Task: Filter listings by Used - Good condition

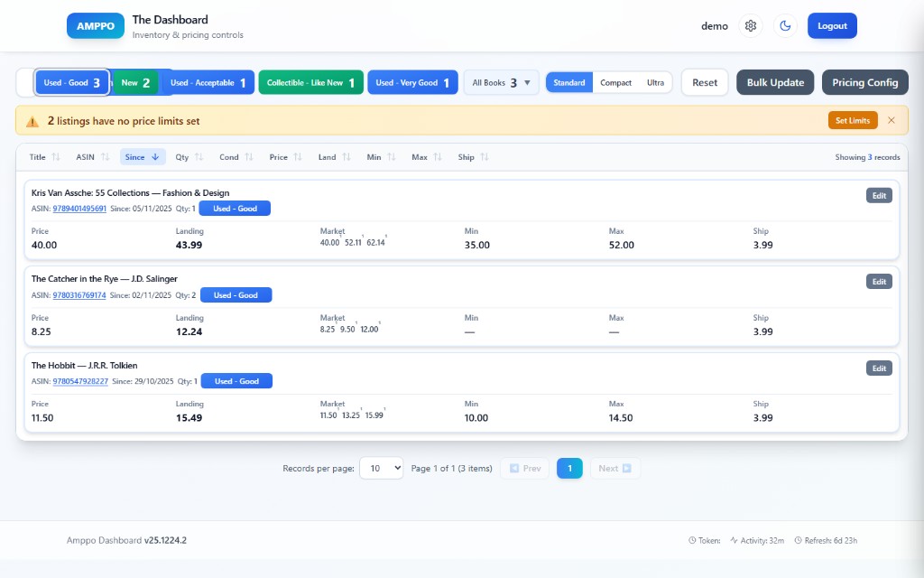Action: click(x=72, y=82)
